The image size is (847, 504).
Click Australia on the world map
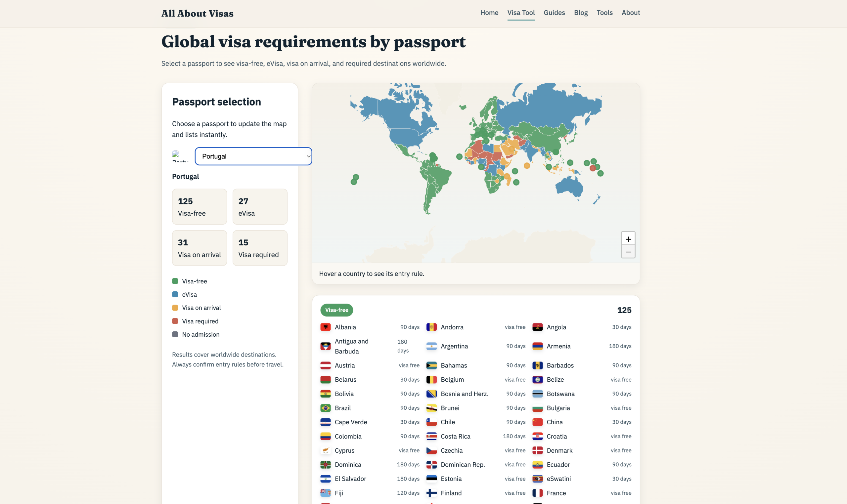pyautogui.click(x=569, y=186)
